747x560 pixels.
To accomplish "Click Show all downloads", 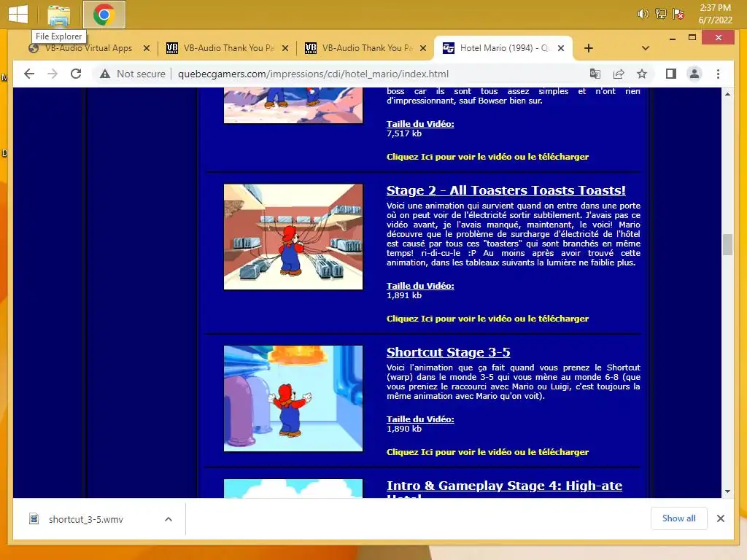I will point(679,518).
